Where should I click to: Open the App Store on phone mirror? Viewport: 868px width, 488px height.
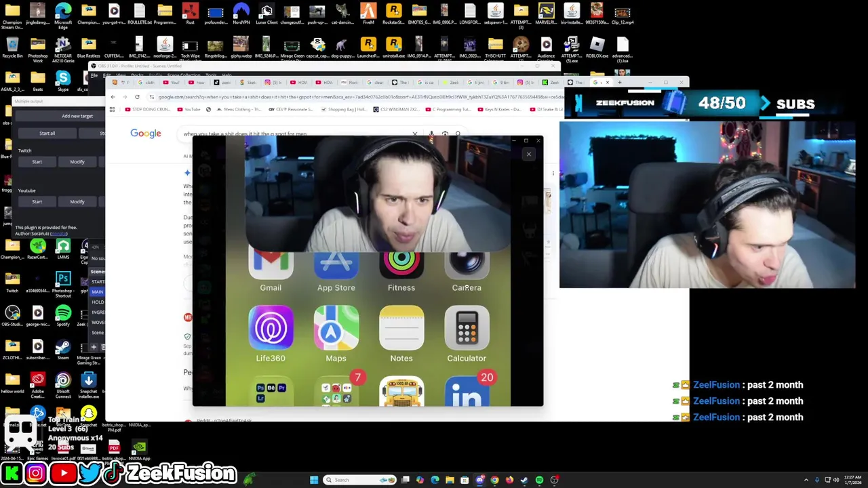pyautogui.click(x=336, y=272)
